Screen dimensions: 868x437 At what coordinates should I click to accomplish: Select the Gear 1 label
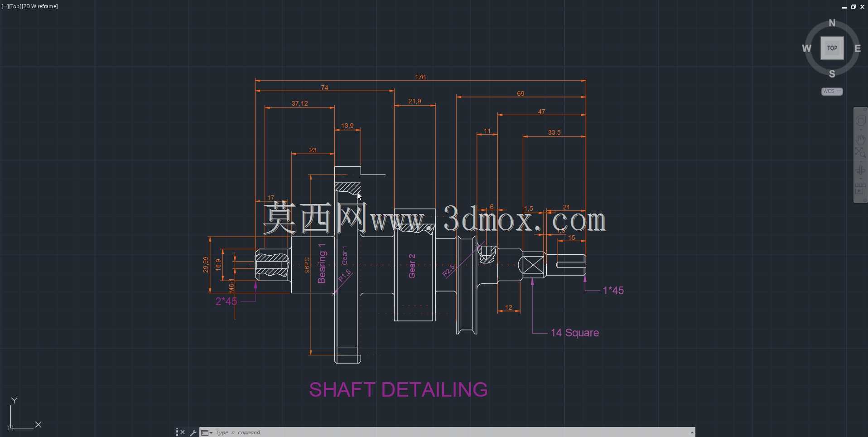click(x=345, y=256)
